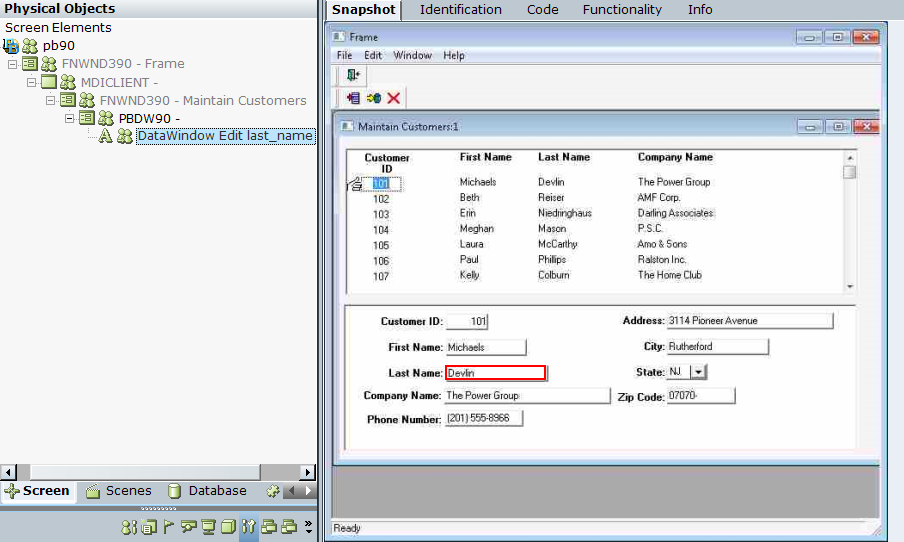
Task: Select DataWindow Edit last_name tree item
Action: coord(225,136)
